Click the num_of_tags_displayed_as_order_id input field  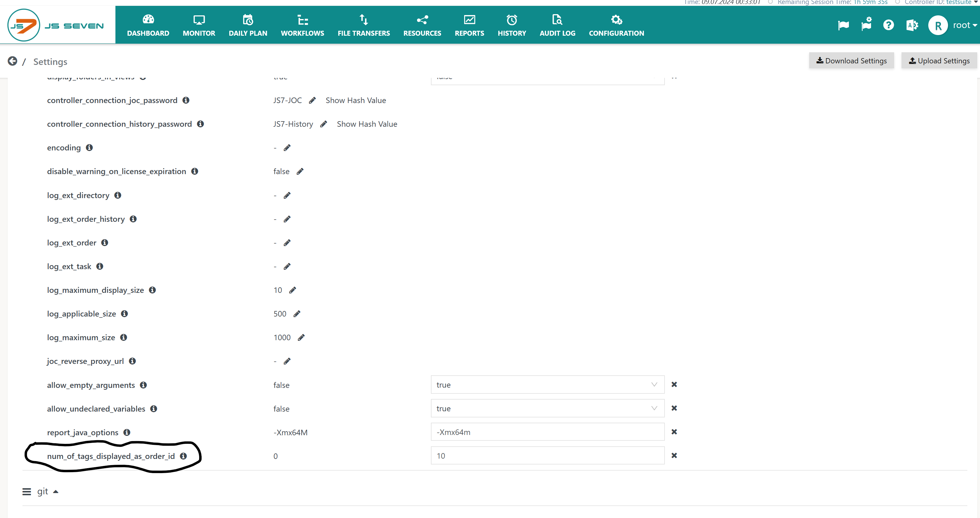coord(547,455)
